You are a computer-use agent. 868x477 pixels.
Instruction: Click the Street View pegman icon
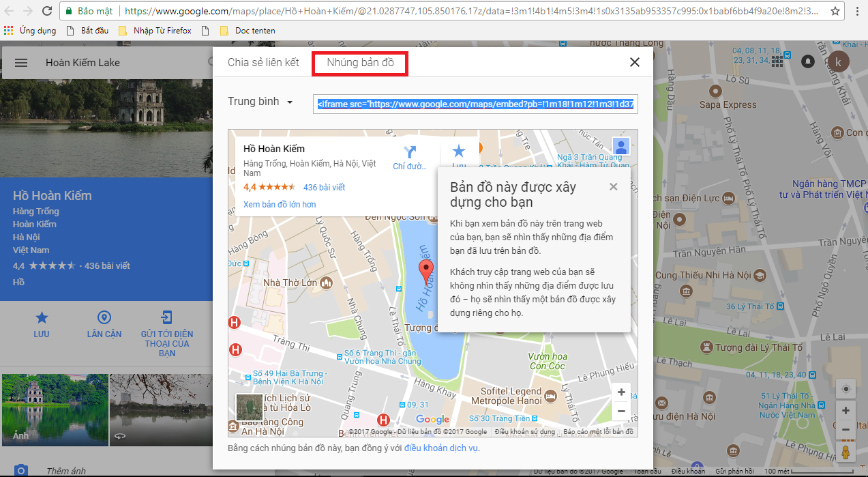[x=845, y=452]
